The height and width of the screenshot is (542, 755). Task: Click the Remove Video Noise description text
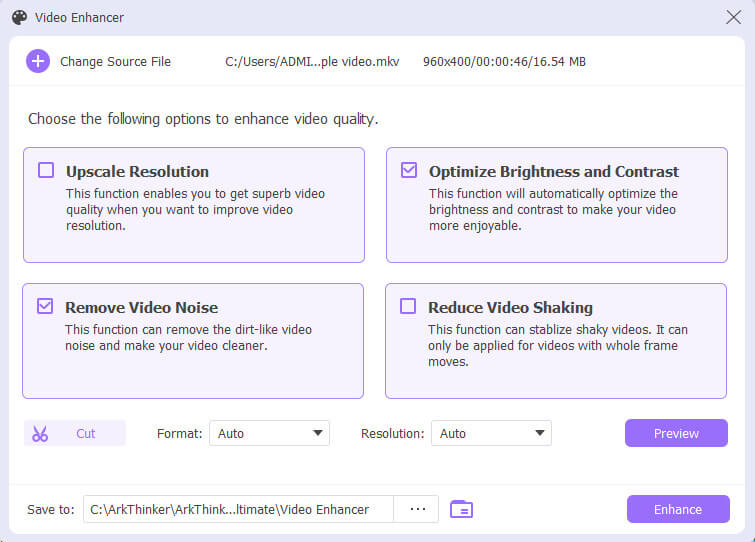188,337
